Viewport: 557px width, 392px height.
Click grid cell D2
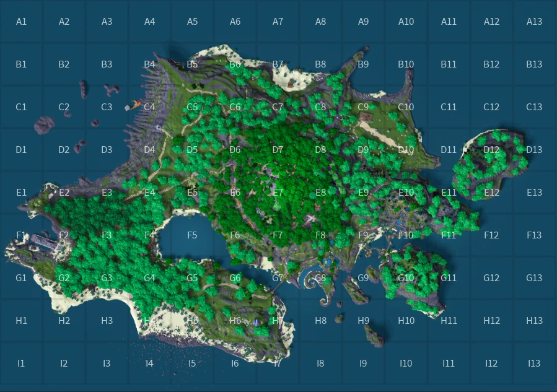(64, 149)
